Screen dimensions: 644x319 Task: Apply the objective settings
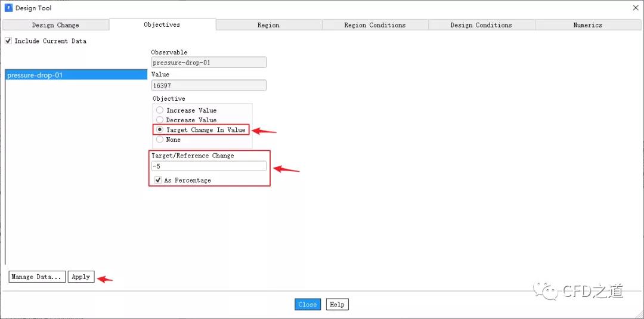tap(81, 277)
